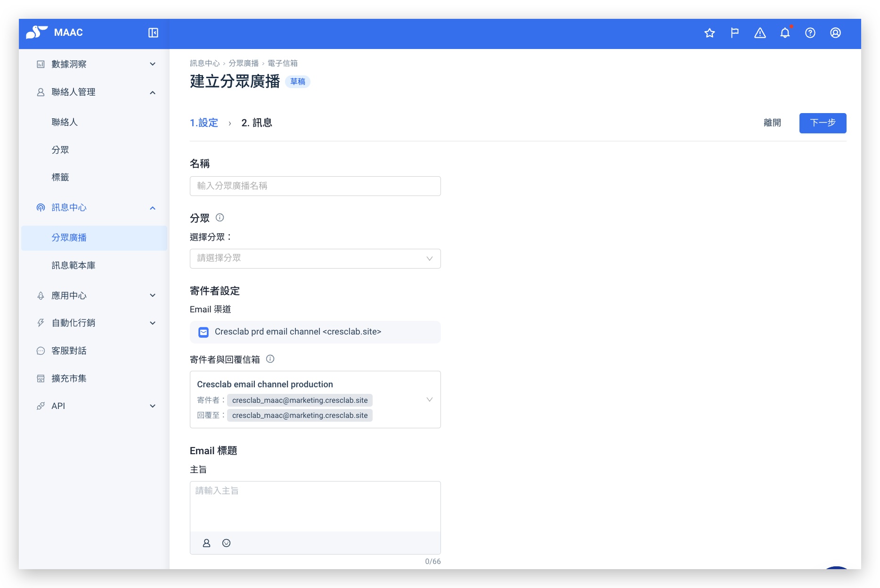
Task: Click the email envelope icon in channel
Action: click(204, 332)
